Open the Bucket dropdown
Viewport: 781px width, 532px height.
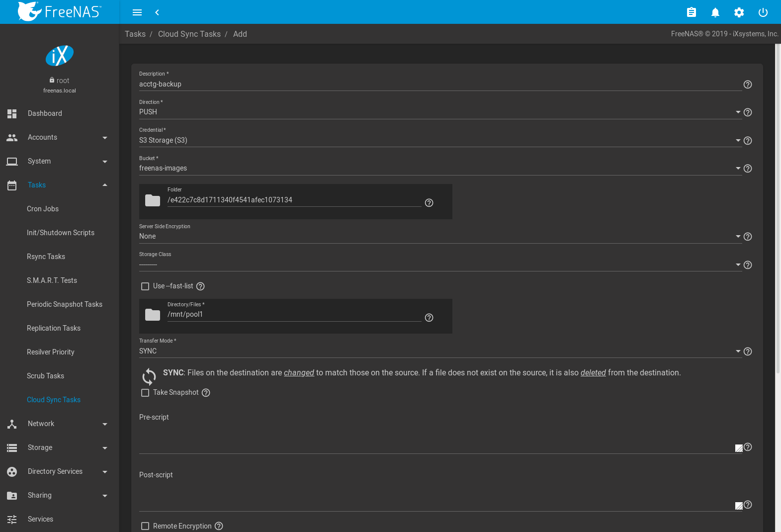click(x=440, y=169)
